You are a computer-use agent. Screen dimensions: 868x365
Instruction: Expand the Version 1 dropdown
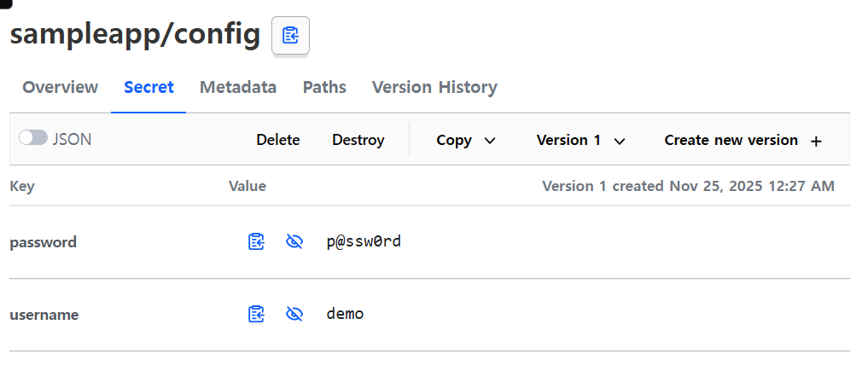(580, 140)
